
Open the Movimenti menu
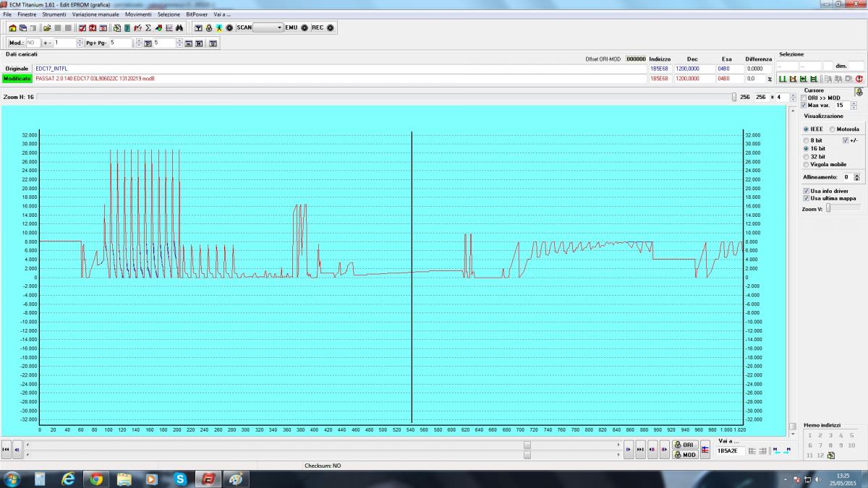point(138,14)
